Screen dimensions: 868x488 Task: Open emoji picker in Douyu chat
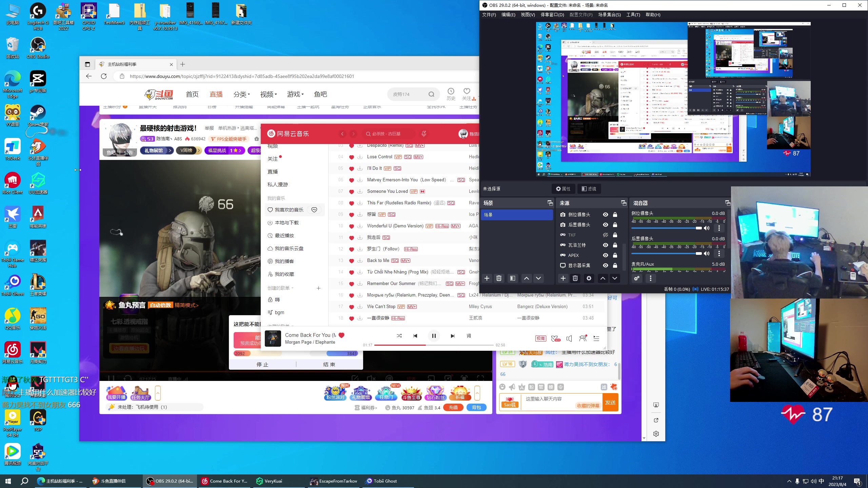coord(502,387)
